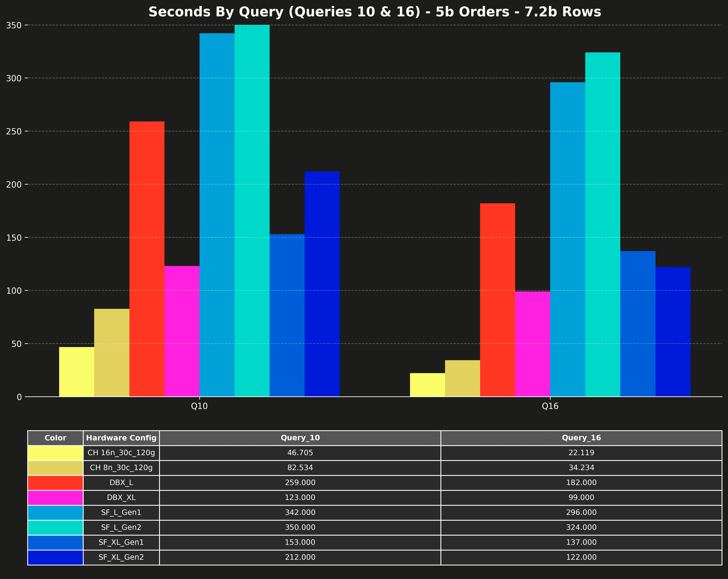The height and width of the screenshot is (579, 728).
Task: Click the red DBX_L color swatch
Action: click(55, 483)
